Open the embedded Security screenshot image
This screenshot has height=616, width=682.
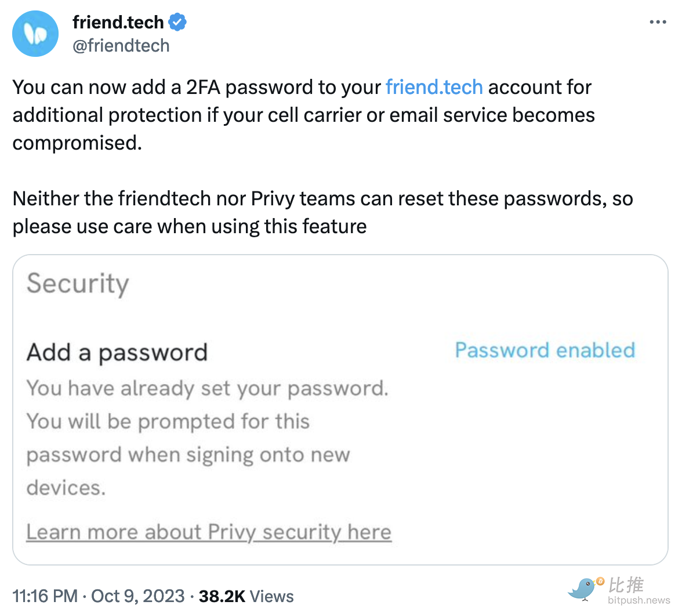click(340, 410)
